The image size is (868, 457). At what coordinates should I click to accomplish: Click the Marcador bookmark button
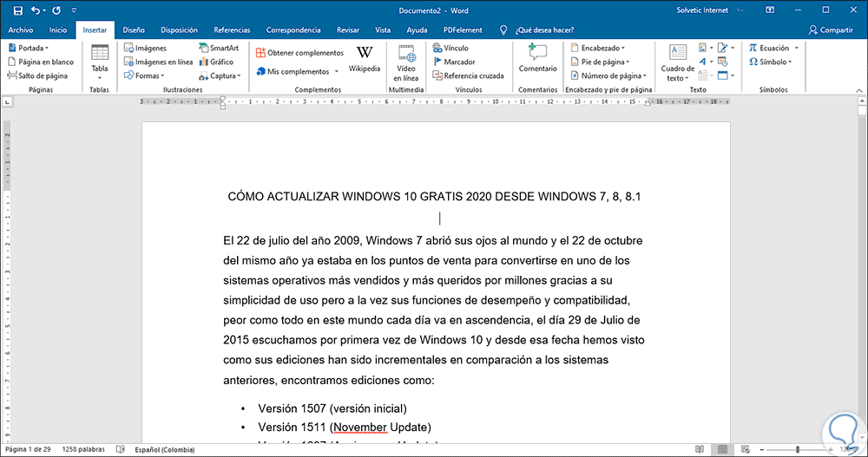[x=454, y=62]
